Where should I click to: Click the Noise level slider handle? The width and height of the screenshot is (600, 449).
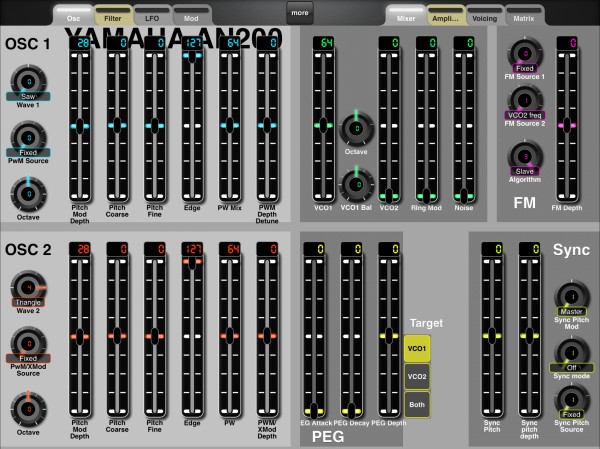(x=464, y=196)
